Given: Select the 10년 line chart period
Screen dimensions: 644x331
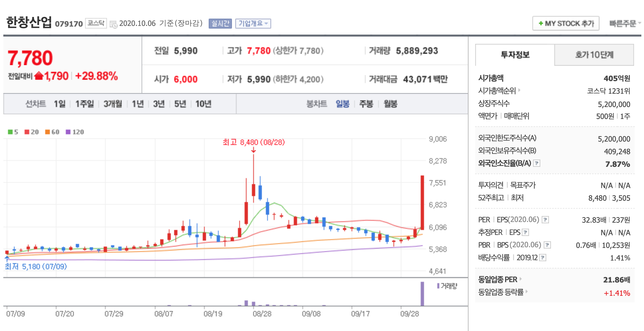Looking at the screenshot, I should [x=203, y=104].
